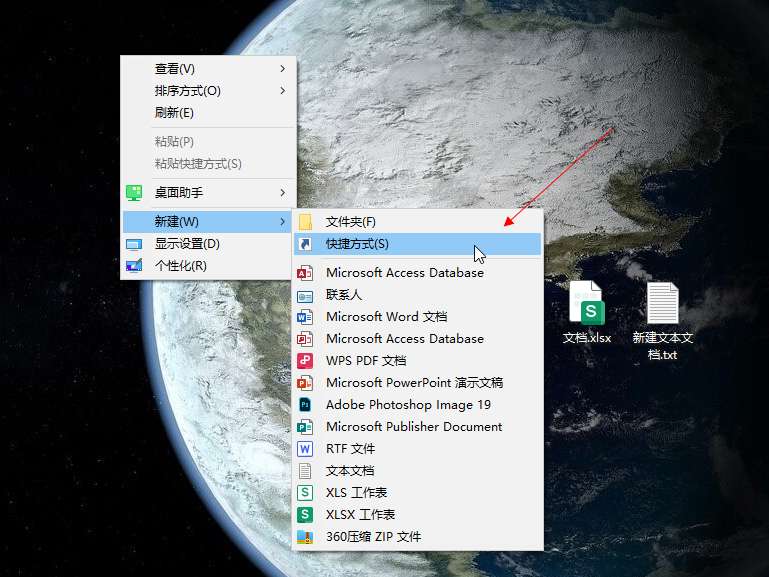Create a new 文本文档 from the submenu
Image resolution: width=769 pixels, height=577 pixels.
pyautogui.click(x=350, y=471)
